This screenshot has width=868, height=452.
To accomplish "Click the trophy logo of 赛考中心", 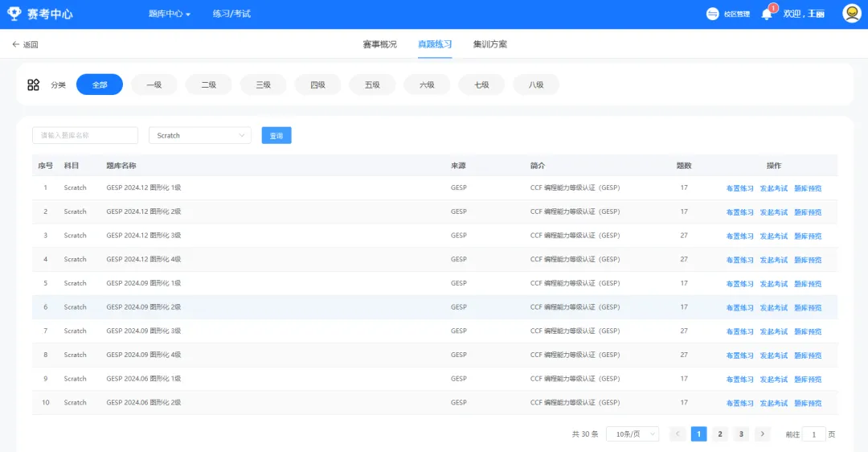I will [x=14, y=14].
